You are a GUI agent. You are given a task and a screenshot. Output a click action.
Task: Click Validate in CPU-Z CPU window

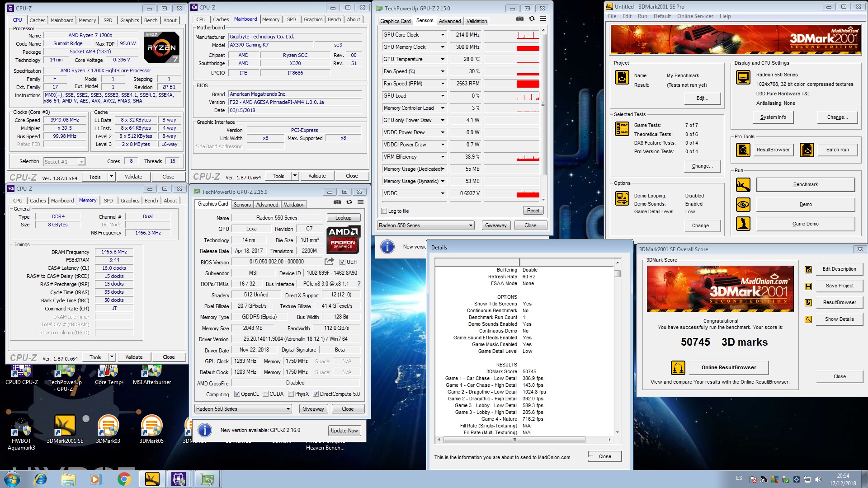pos(133,177)
